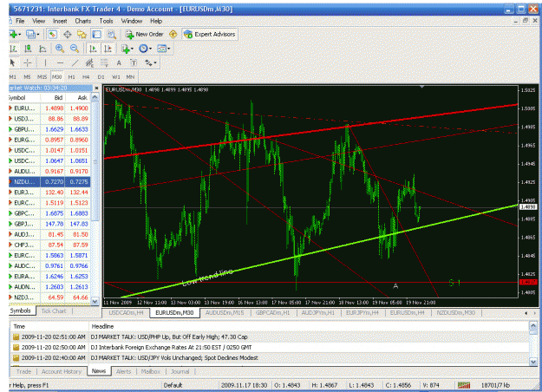This screenshot has width=542, height=392.
Task: Switch to GBPCADm,H1 chart tab
Action: (x=272, y=313)
